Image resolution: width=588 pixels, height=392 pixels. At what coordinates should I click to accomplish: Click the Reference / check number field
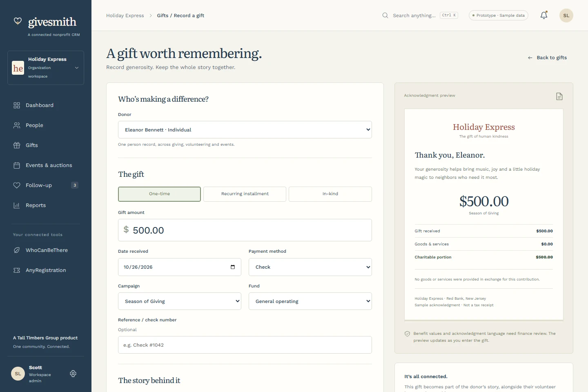[x=245, y=345]
